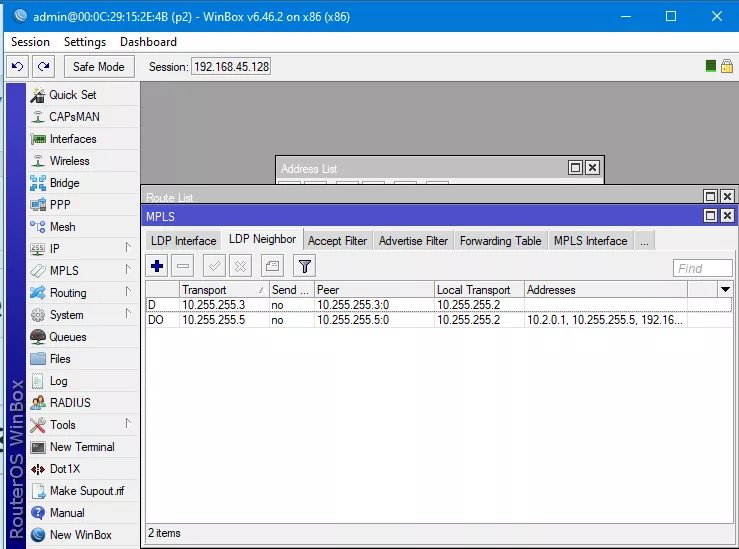Open RADIUS from sidebar

[83, 402]
